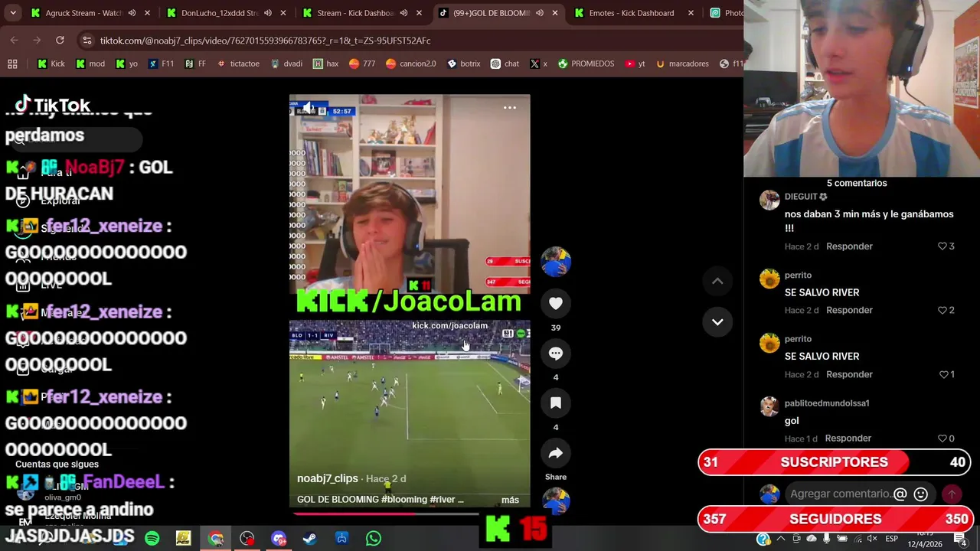Post the comment with the up-arrow button
Screen dimensions: 980x551
pos(952,494)
